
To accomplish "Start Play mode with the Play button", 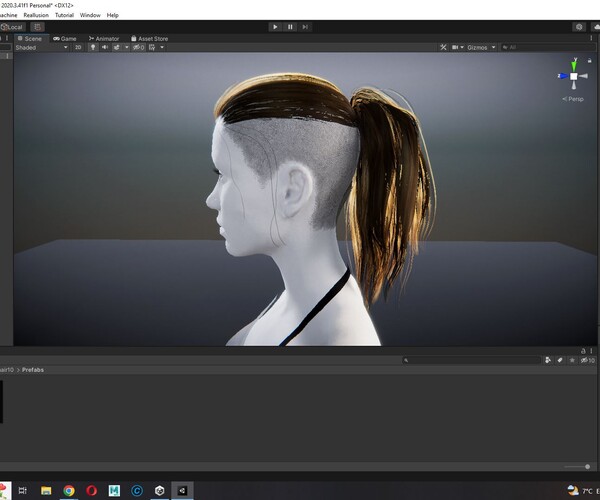I will coord(275,27).
